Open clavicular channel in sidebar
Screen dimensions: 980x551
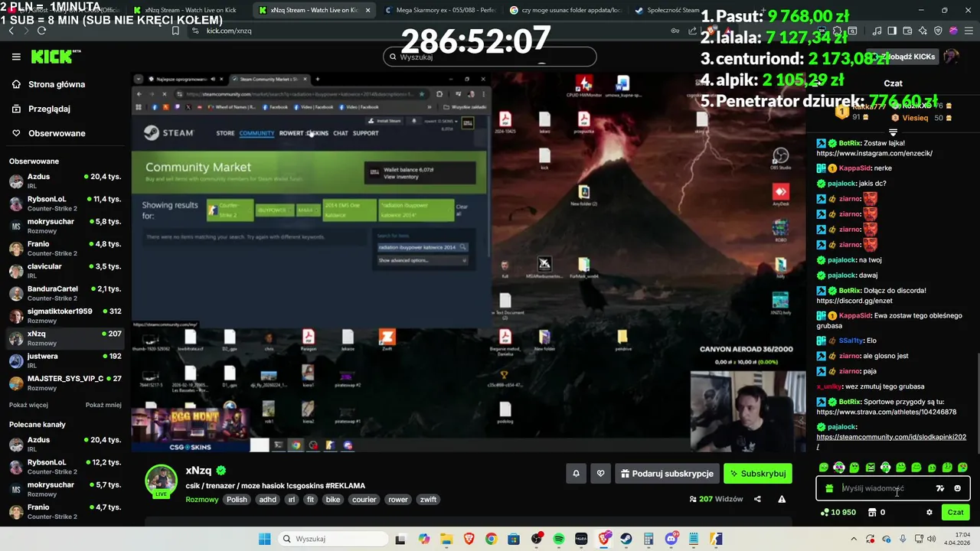pos(65,271)
